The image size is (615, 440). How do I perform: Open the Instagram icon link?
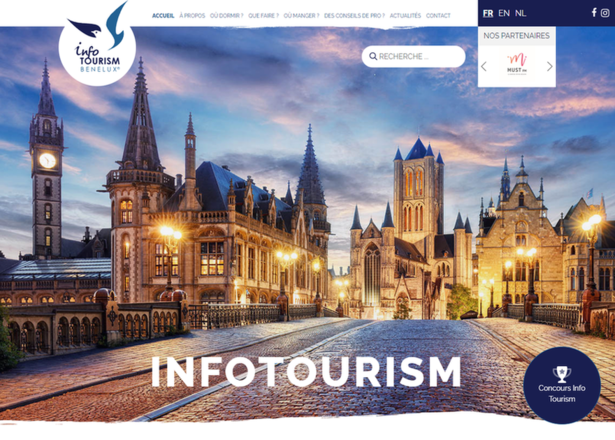coord(605,13)
